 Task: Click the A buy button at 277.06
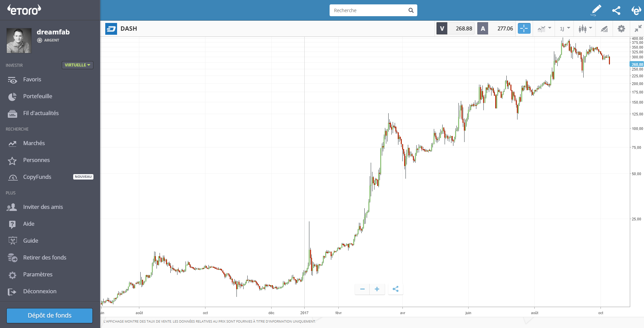[x=496, y=29]
